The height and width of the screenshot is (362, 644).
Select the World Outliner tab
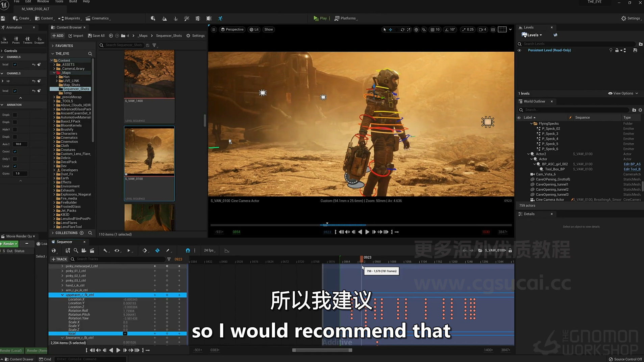click(x=534, y=101)
